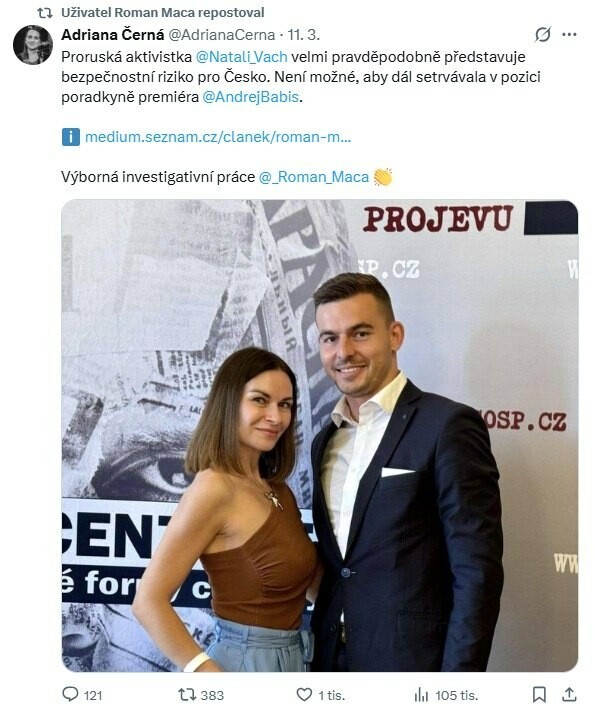The image size is (595, 713).
Task: Follow the @_Roman_Maca mention link
Action: click(314, 177)
